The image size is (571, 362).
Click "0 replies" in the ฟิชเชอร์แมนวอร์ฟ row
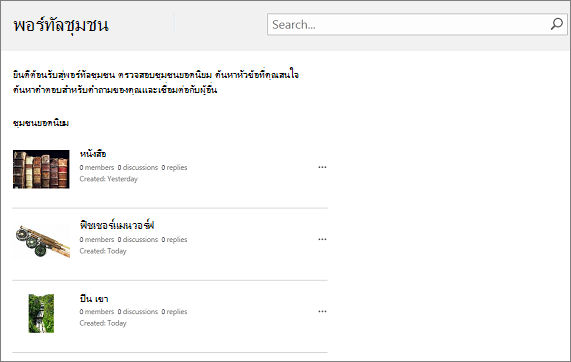tap(174, 240)
